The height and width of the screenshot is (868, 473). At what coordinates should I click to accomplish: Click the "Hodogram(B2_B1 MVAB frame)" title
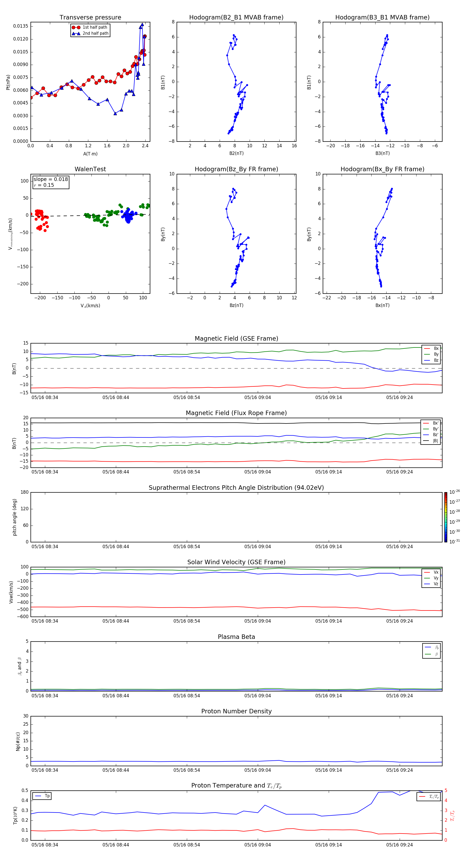coord(236,18)
